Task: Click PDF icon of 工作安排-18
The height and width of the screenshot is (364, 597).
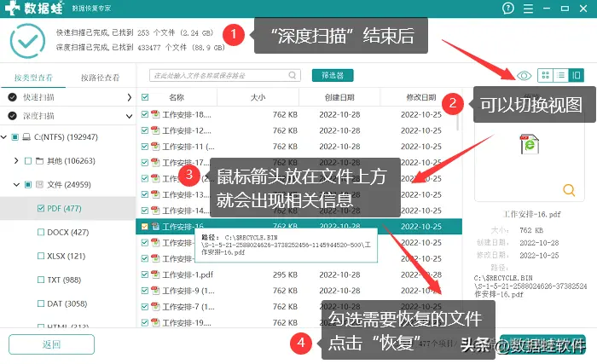Action: point(155,114)
